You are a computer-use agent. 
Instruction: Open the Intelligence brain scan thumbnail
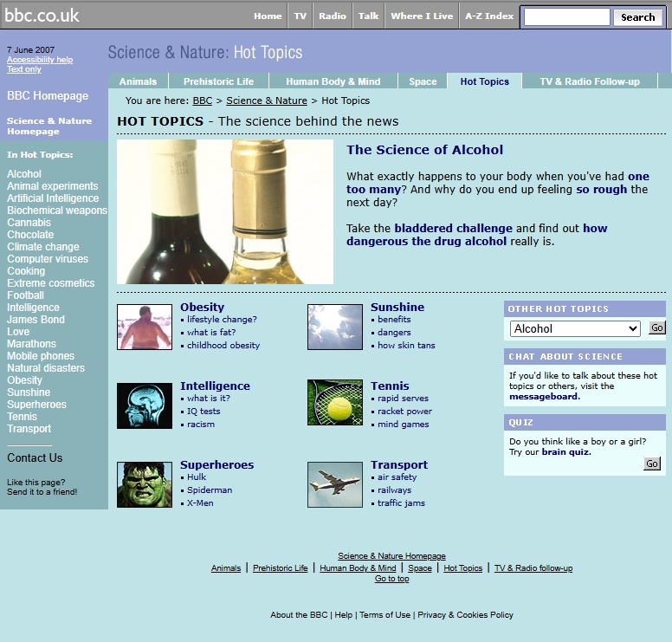pos(145,405)
